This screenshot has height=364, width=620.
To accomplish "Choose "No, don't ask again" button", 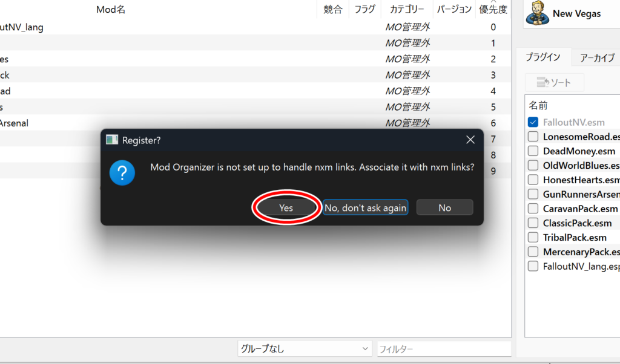I will pos(365,207).
